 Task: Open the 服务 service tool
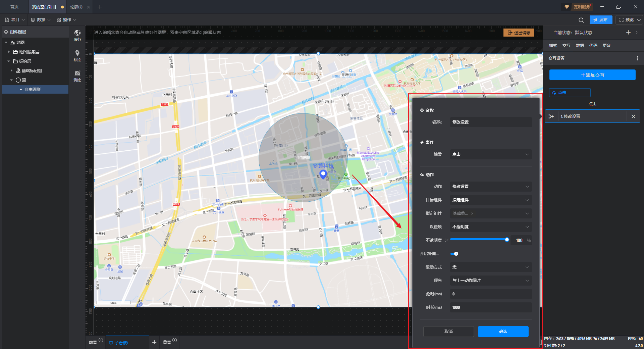click(77, 35)
